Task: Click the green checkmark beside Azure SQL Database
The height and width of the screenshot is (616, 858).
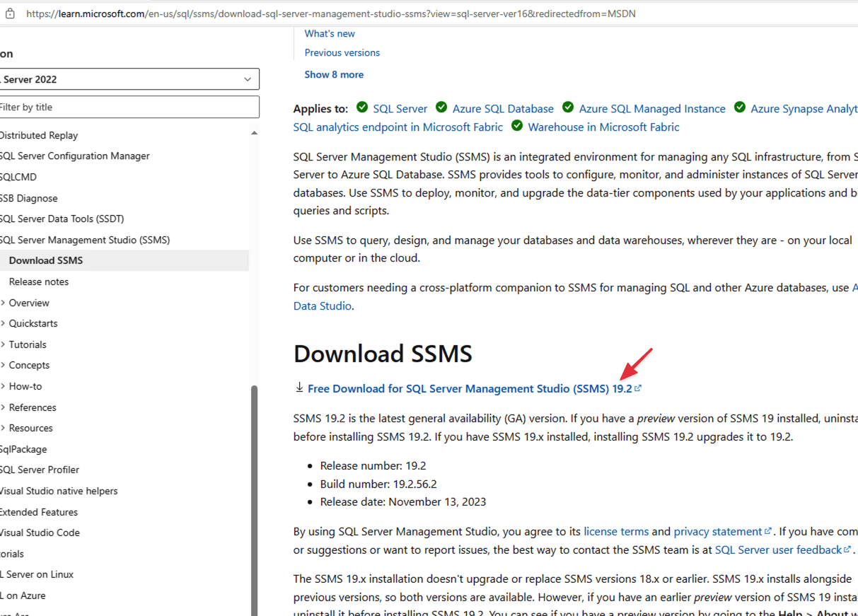Action: [441, 107]
